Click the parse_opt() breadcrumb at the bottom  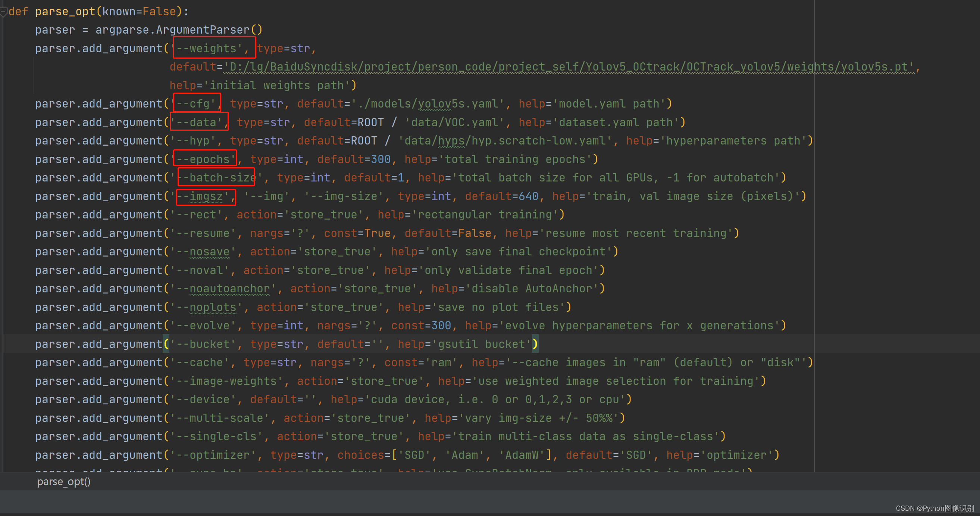click(63, 482)
